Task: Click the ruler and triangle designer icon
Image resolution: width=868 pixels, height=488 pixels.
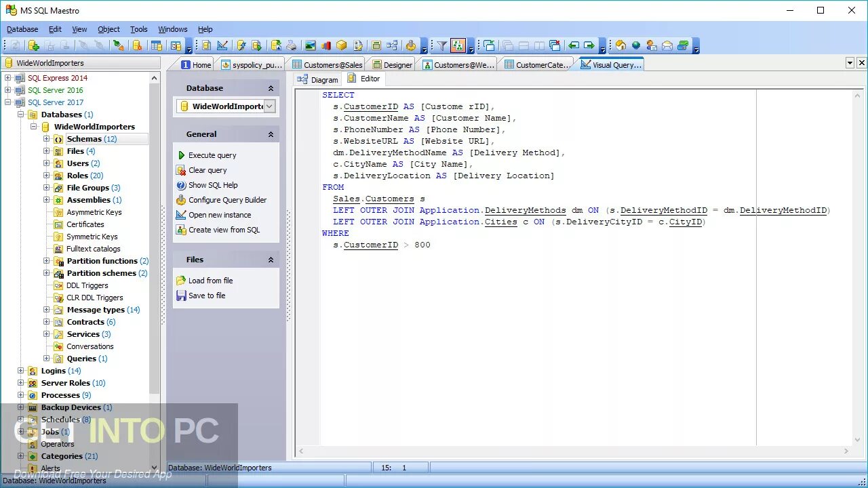Action: pyautogui.click(x=222, y=45)
